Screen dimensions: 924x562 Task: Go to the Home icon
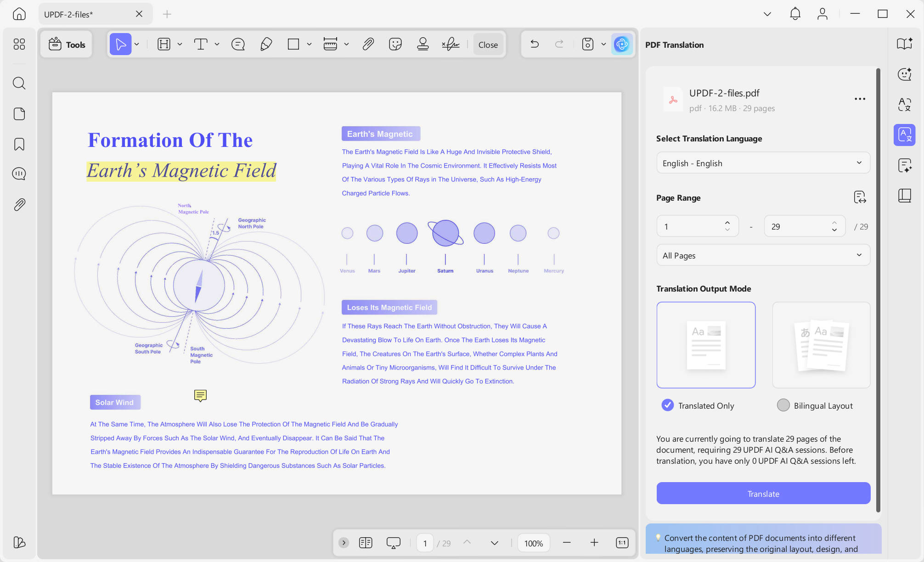click(x=19, y=14)
